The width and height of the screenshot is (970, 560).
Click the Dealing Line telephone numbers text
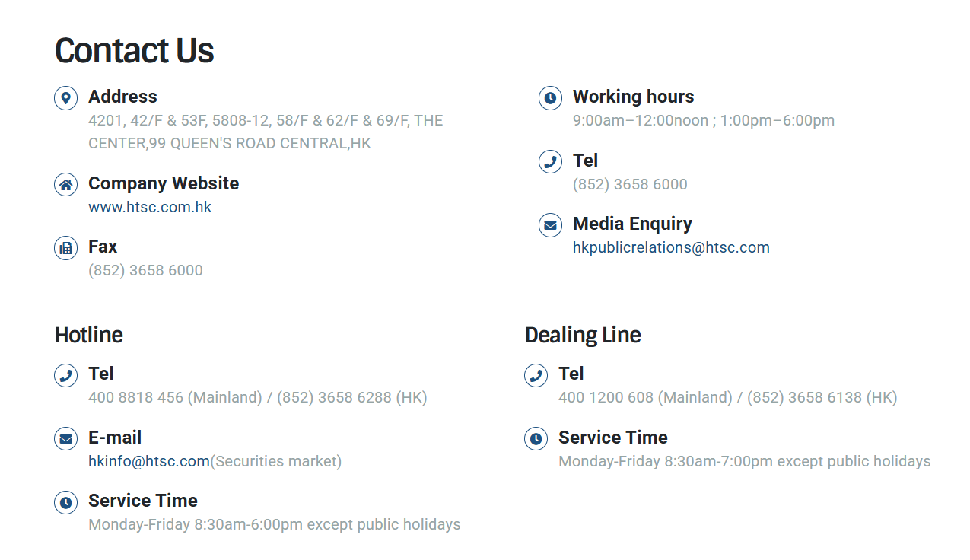[728, 397]
